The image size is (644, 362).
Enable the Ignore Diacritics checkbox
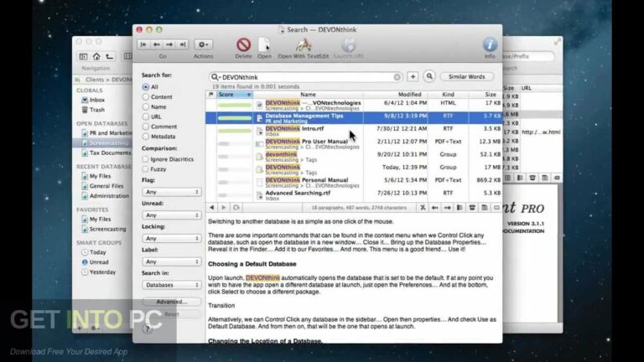(x=145, y=159)
